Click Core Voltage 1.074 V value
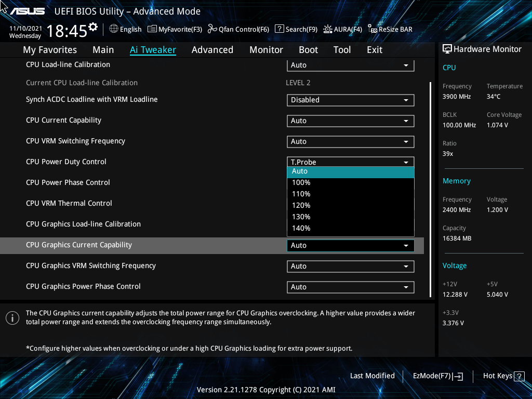This screenshot has width=532, height=399. tap(497, 125)
